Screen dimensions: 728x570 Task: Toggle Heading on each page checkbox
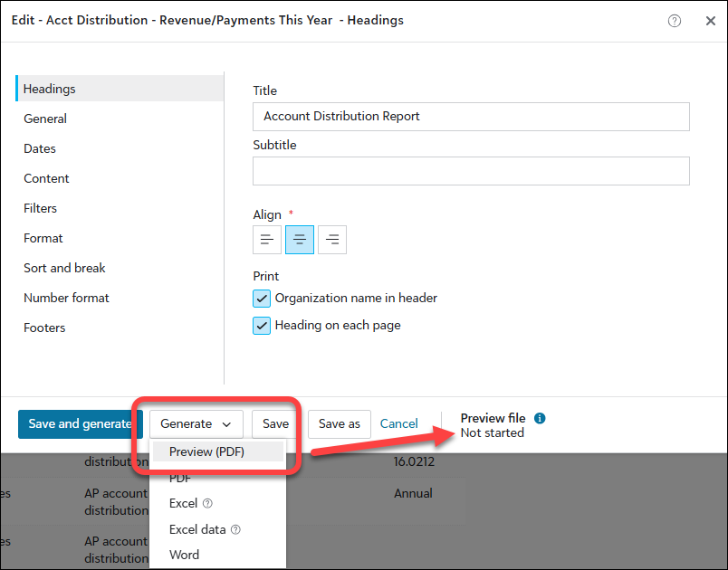[262, 326]
